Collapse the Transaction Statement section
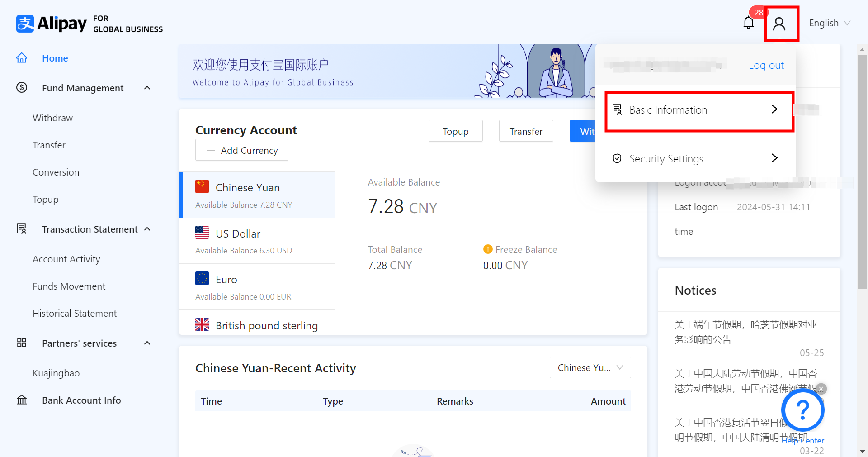This screenshot has width=868, height=457. click(x=147, y=229)
